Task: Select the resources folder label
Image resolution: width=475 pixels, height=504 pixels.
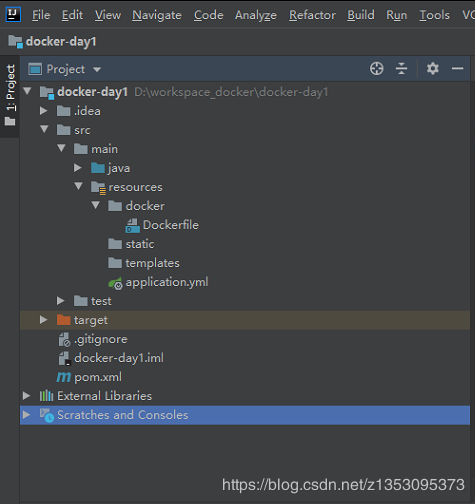Action: (x=135, y=187)
